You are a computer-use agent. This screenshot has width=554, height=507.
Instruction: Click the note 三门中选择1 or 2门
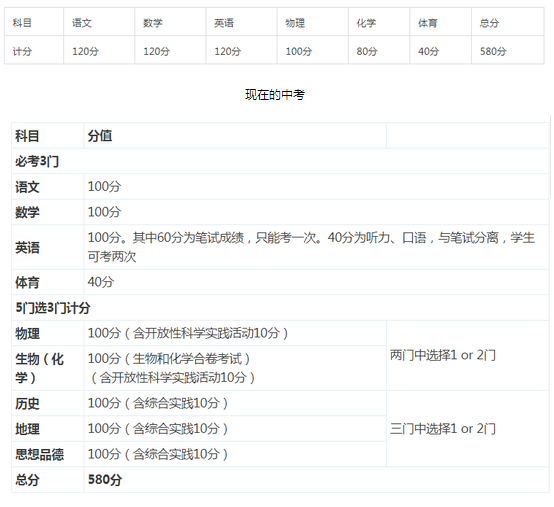pos(443,429)
